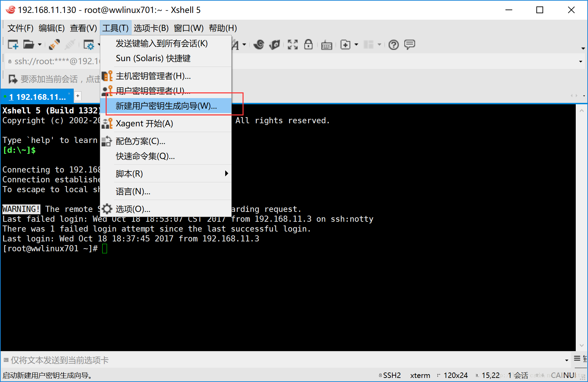Click the terminal prompt [root@wwlinux701 ~]#
This screenshot has width=588, height=382.
50,249
